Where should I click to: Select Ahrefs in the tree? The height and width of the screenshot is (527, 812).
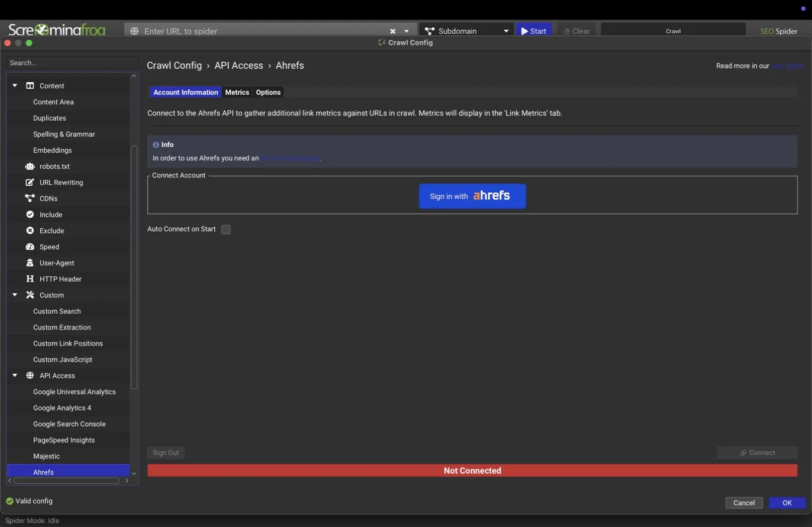click(68, 471)
